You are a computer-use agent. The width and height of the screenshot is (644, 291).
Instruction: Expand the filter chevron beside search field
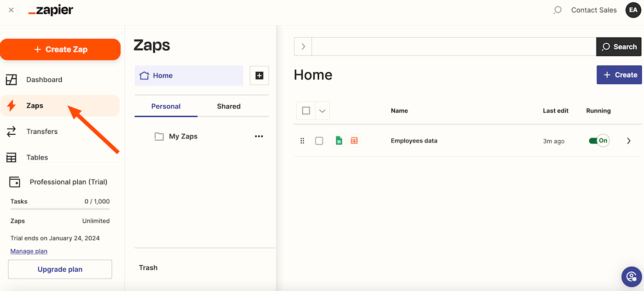point(303,46)
